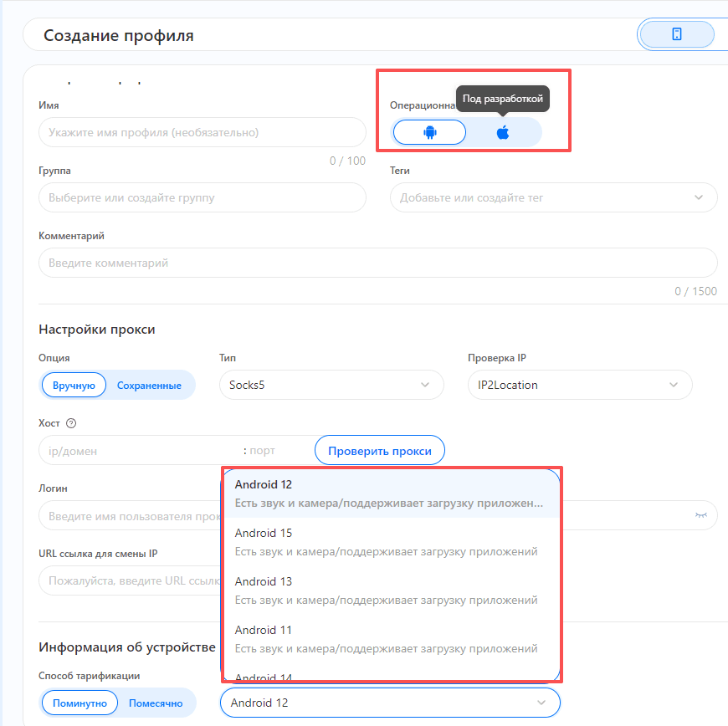
Task: Collapse the Android 12 version selector
Action: (390, 703)
